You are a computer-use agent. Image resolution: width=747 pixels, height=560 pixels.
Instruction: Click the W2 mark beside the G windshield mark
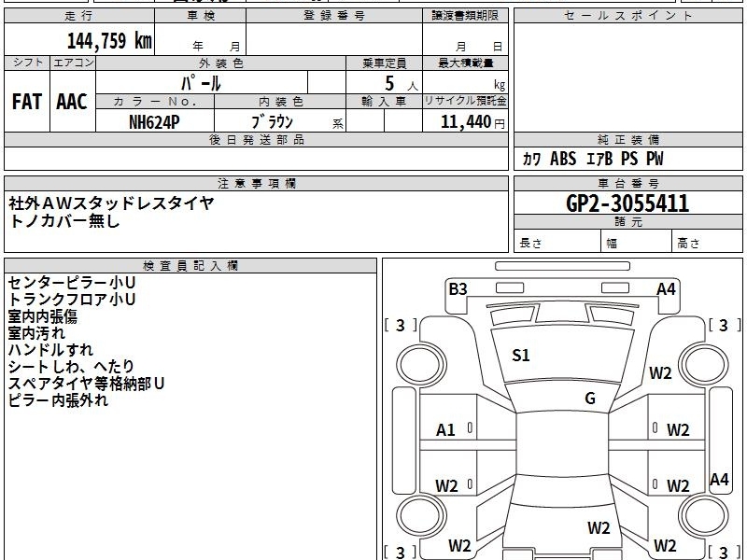660,372
